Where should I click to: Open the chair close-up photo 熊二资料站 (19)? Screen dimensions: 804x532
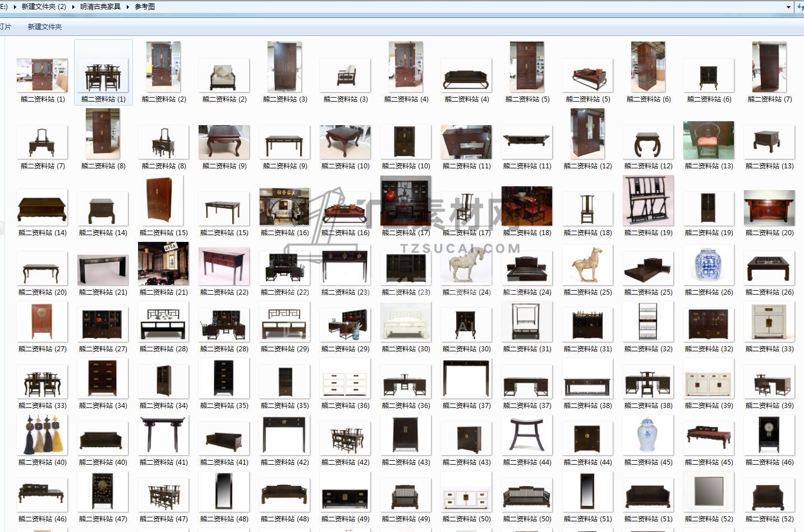(x=648, y=200)
